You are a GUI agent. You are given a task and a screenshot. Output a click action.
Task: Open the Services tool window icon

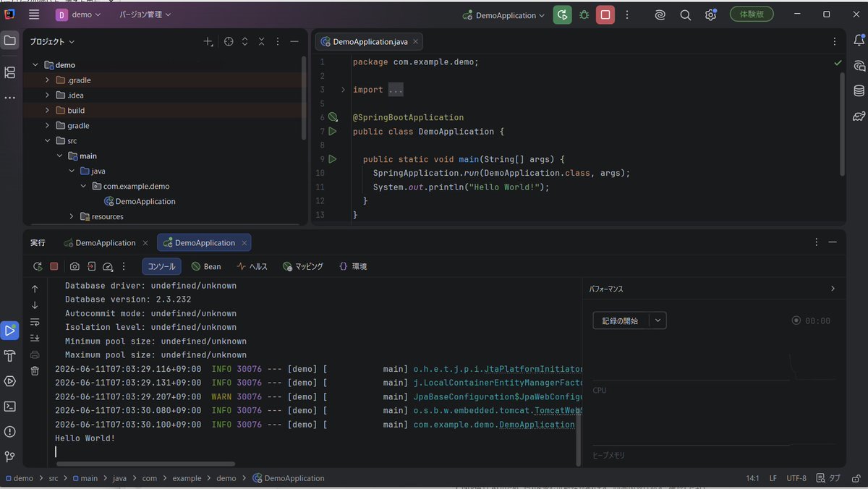click(x=10, y=381)
